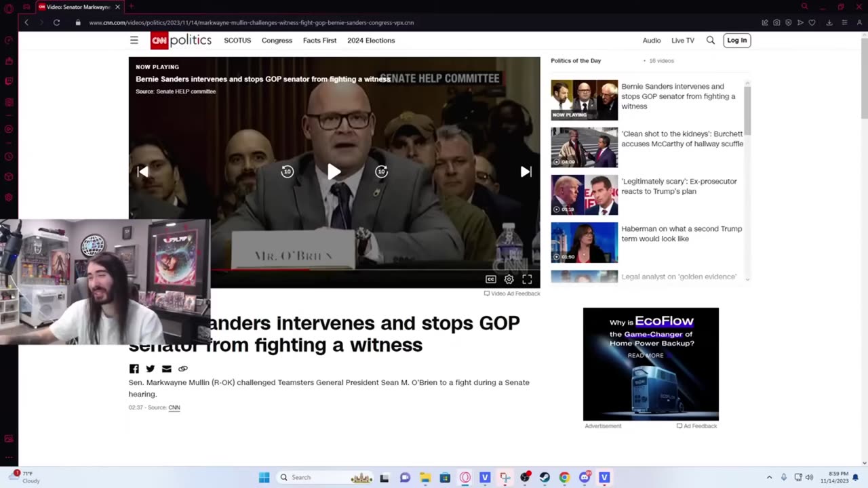
Task: Play the CNN video
Action: 334,171
